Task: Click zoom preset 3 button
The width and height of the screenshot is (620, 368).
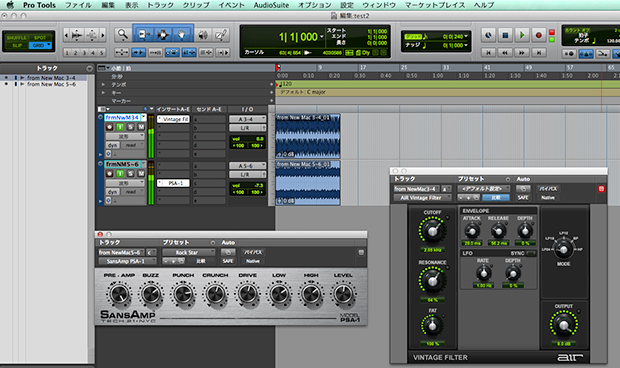Action: (84, 53)
